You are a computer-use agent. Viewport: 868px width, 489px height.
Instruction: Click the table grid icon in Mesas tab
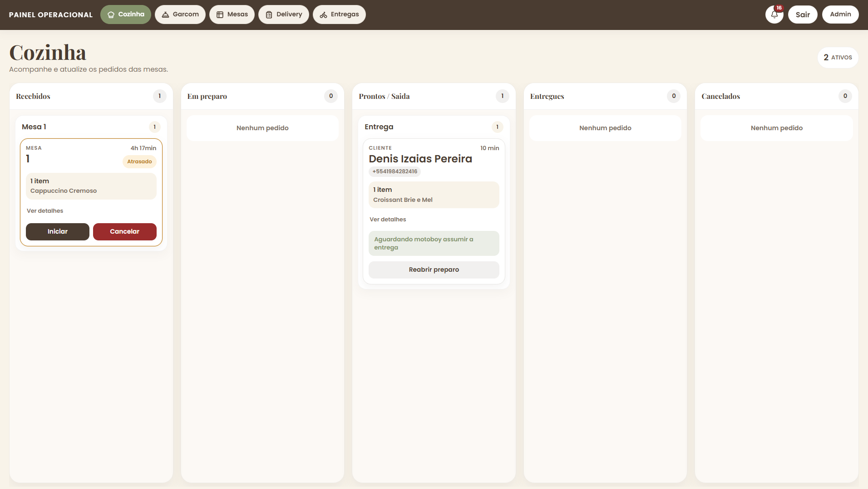220,15
